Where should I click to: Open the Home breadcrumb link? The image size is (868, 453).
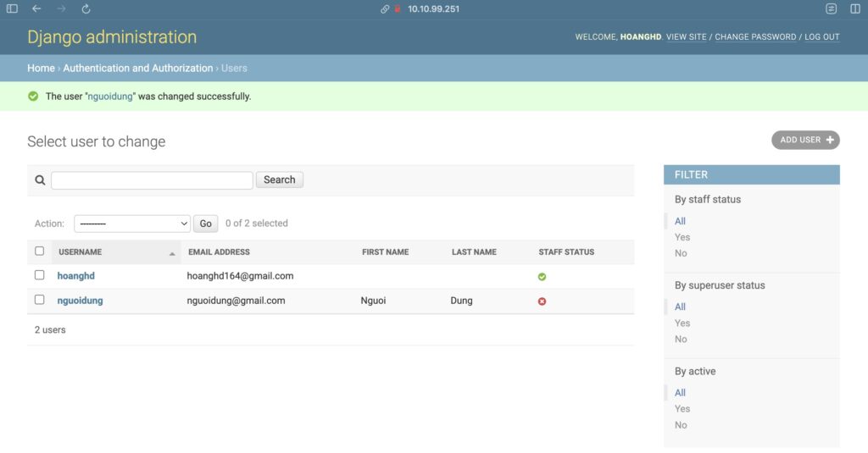click(41, 68)
